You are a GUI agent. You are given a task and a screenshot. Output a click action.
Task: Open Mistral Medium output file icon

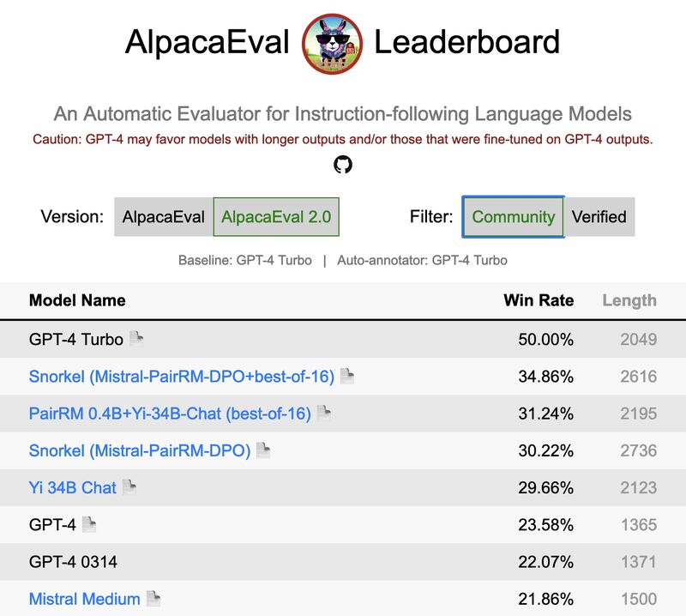pos(153,598)
